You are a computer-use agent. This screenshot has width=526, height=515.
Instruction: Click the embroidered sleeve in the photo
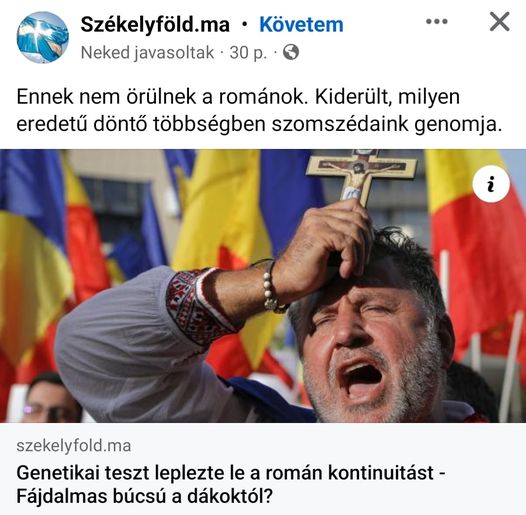[x=196, y=306]
